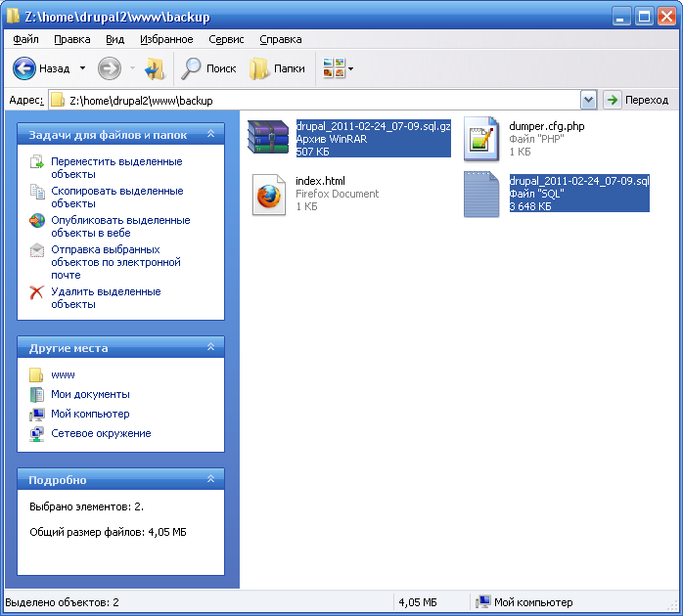Click the red delete X icon
The width and height of the screenshot is (683, 616).
37,292
